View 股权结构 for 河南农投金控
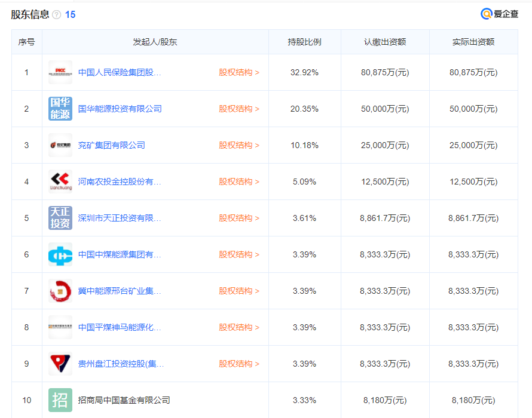 coord(239,182)
